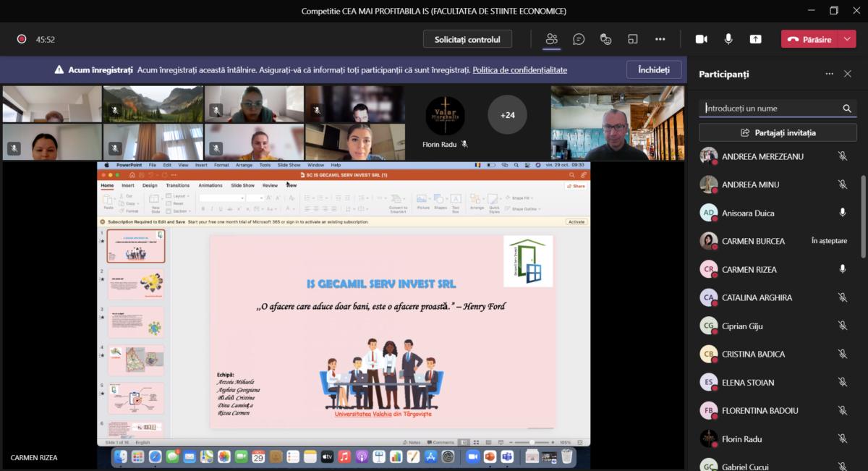Click the rooms icon in meeting toolbar
Viewport: 868px width, 471px height.
(x=633, y=39)
